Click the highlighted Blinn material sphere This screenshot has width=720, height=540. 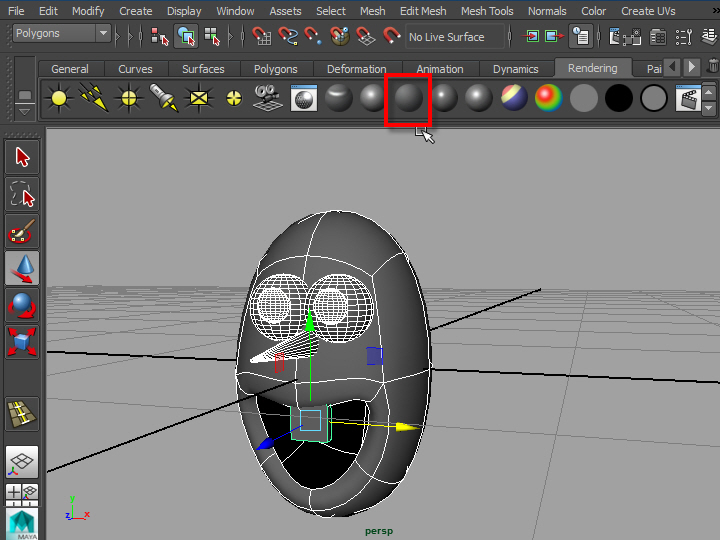[x=408, y=98]
